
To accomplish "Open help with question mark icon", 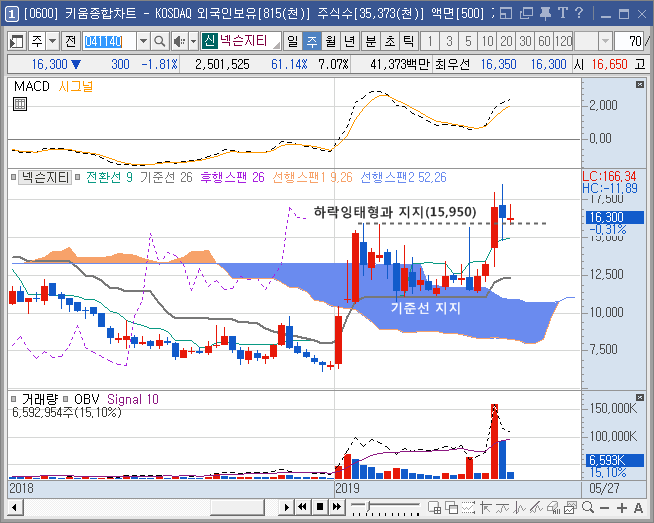I will 579,13.
